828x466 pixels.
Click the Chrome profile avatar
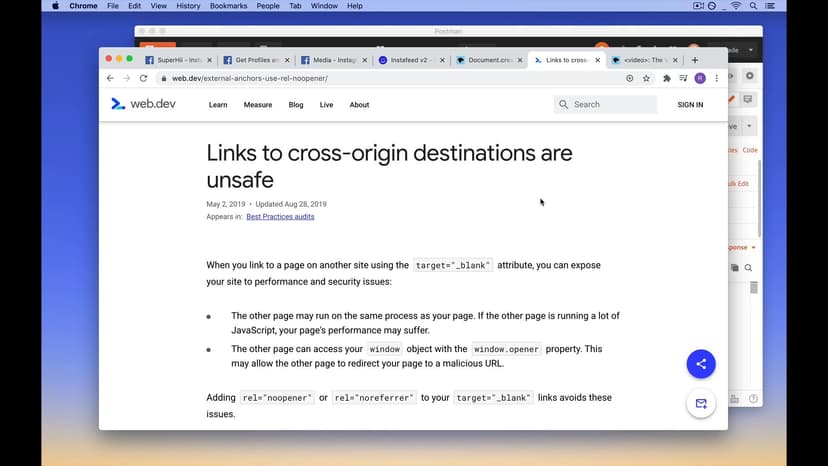pos(700,78)
